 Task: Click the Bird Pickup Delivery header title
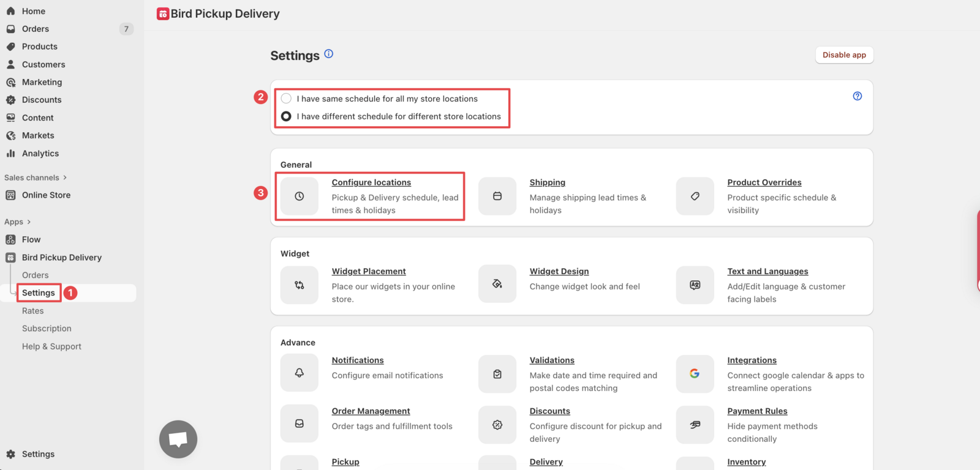point(225,13)
